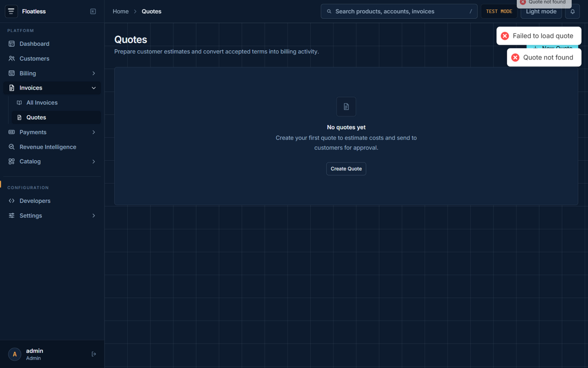
Task: Click the error icon on Failed to load quote toast
Action: [x=505, y=36]
